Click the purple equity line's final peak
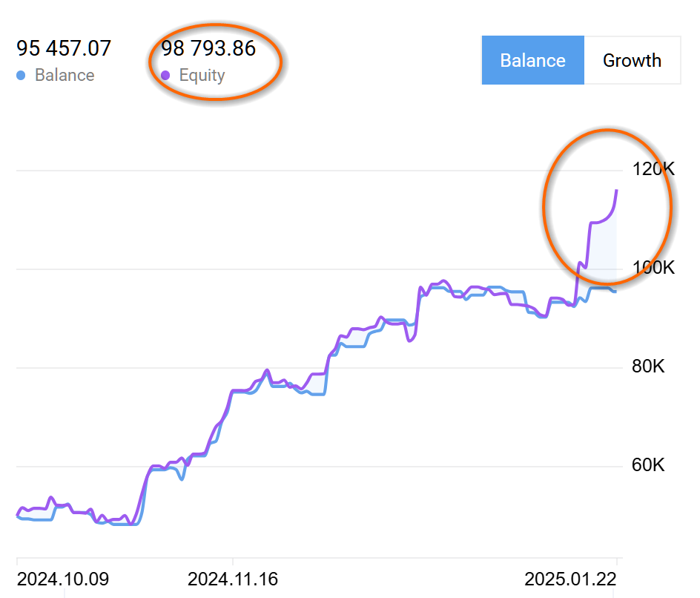 (x=616, y=191)
